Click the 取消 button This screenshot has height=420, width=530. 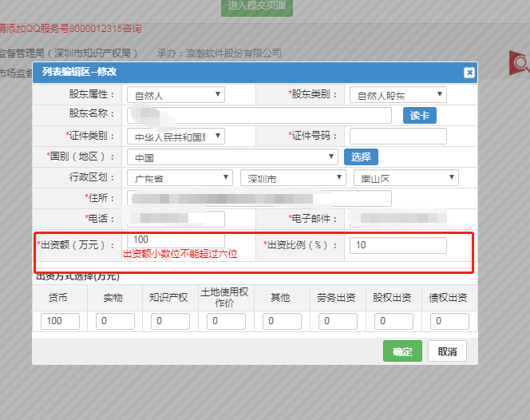tap(447, 351)
